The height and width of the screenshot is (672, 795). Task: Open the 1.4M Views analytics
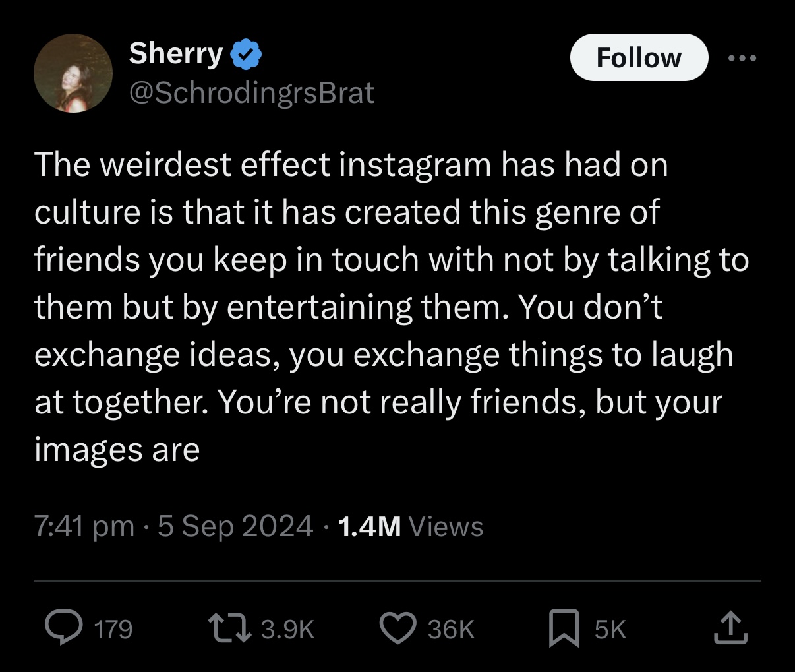tap(410, 526)
